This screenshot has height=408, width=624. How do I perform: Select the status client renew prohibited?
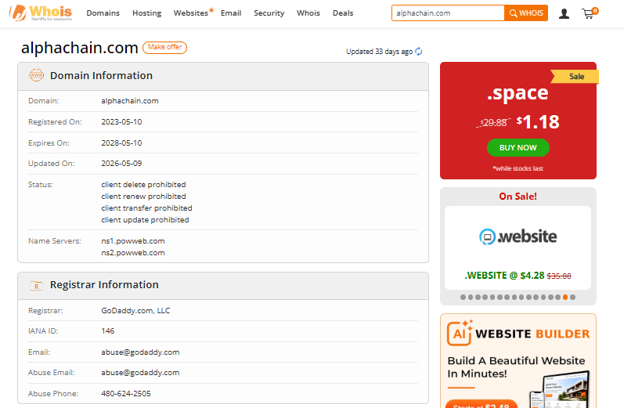(144, 196)
